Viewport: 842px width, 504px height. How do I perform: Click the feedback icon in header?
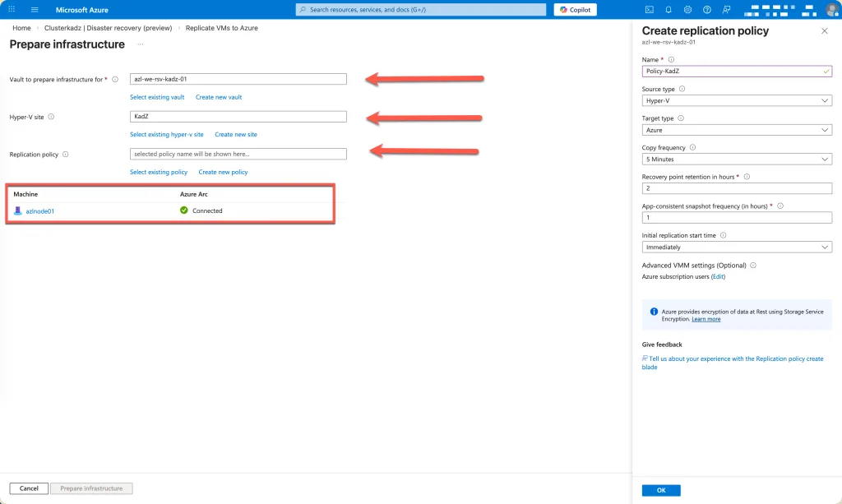tap(726, 10)
